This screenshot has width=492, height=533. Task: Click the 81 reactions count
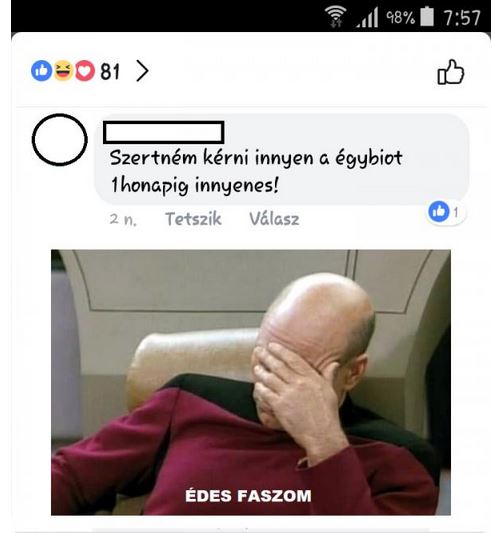[x=110, y=71]
